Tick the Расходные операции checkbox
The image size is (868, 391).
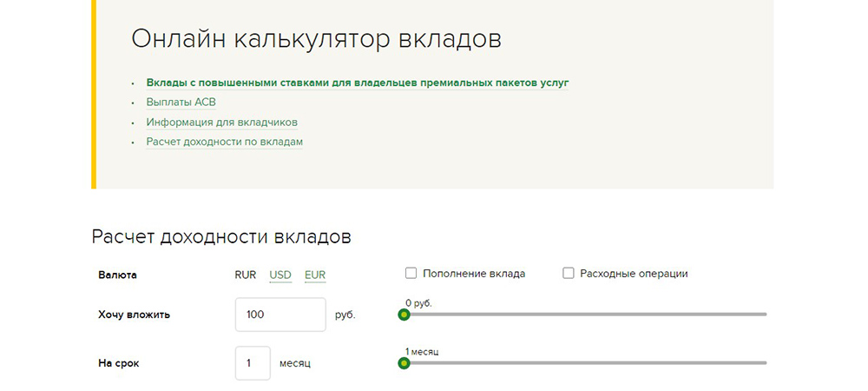[x=569, y=274]
